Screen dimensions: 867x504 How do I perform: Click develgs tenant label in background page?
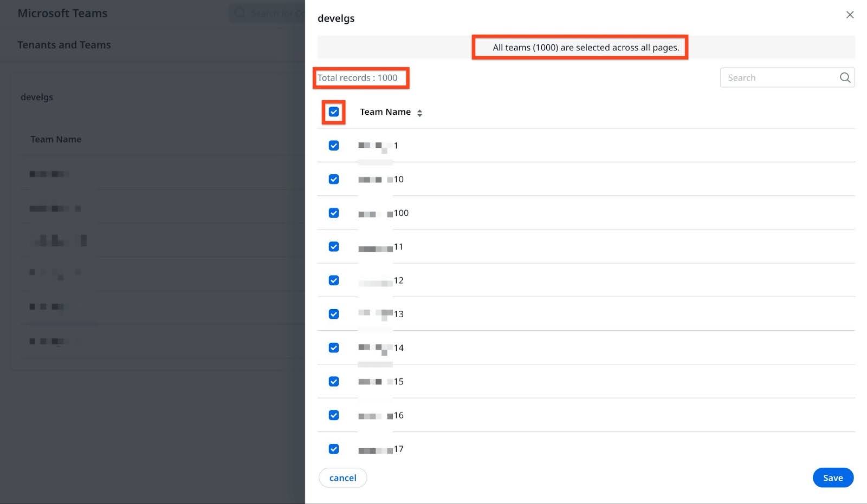(x=37, y=97)
